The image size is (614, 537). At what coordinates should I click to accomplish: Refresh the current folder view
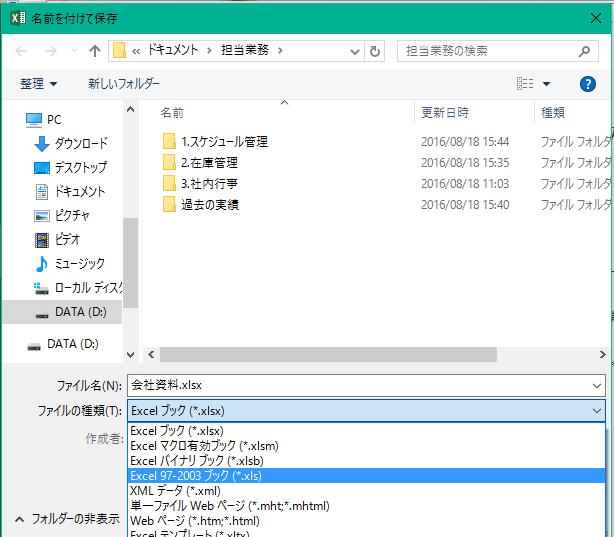click(x=375, y=51)
